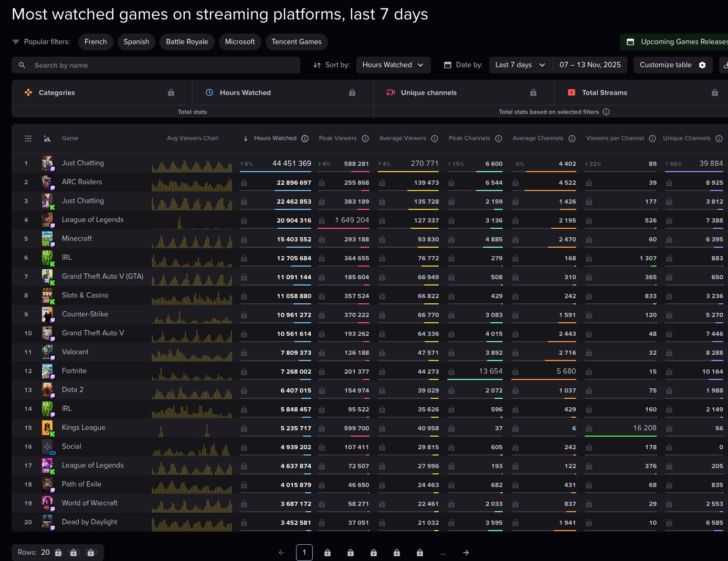This screenshot has width=728, height=561.
Task: Click Kings League viewers per channel 16 208
Action: [x=645, y=428]
